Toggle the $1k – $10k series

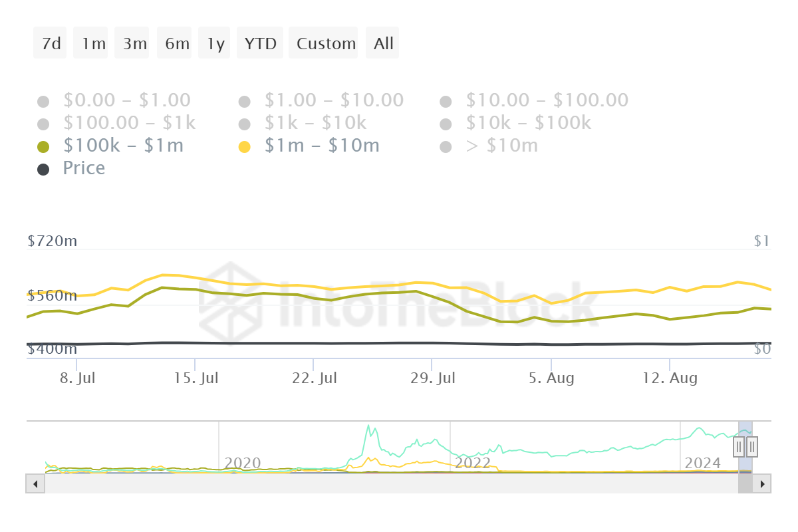(315, 123)
